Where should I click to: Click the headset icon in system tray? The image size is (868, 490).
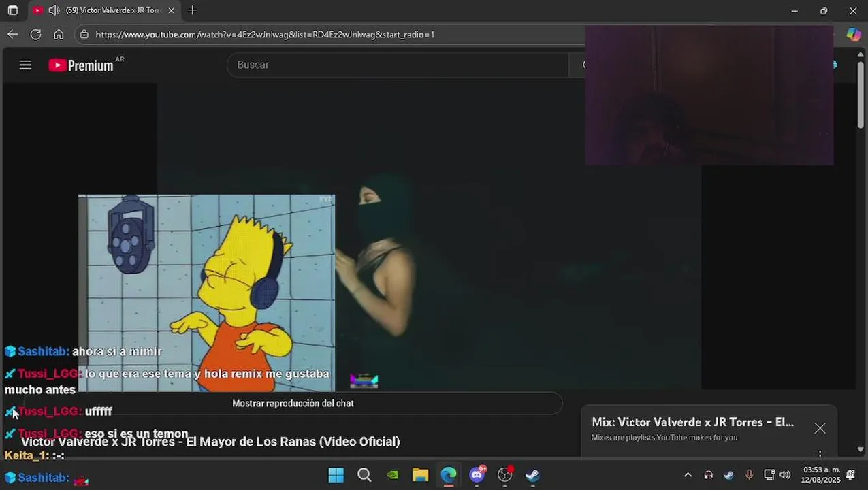coord(709,475)
